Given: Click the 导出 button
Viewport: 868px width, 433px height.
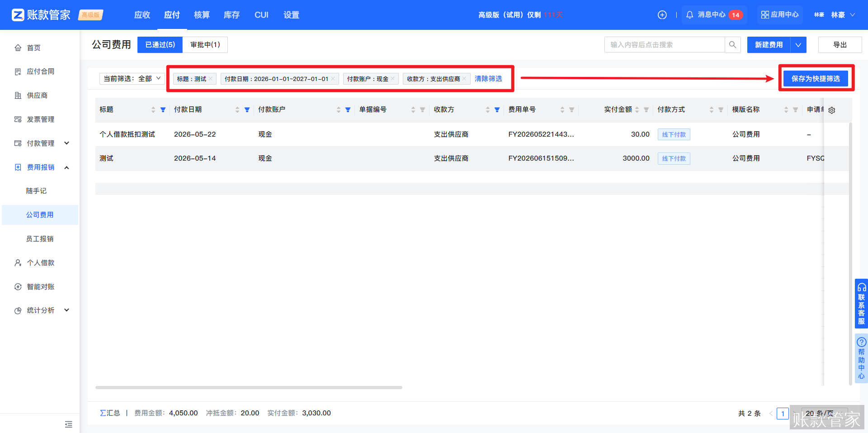Looking at the screenshot, I should tap(840, 45).
